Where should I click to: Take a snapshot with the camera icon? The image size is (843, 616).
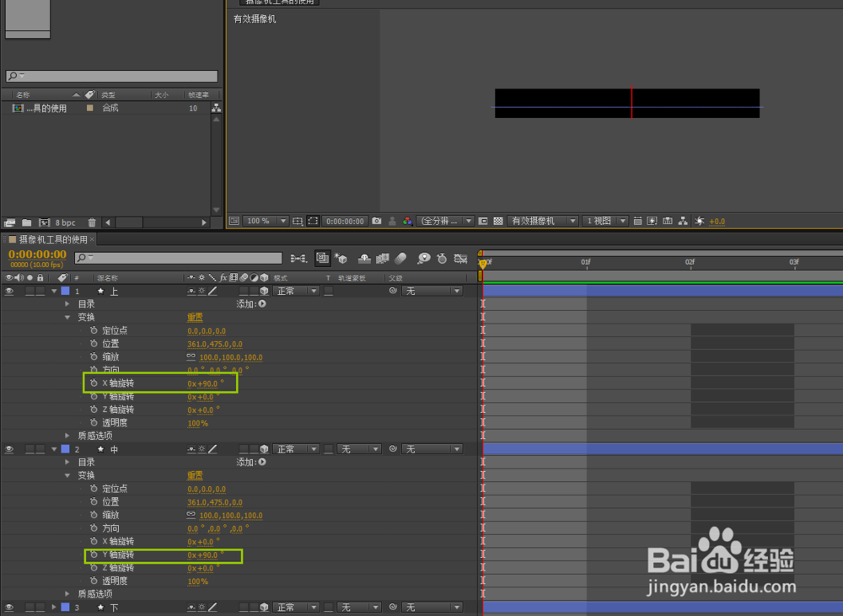tap(377, 221)
